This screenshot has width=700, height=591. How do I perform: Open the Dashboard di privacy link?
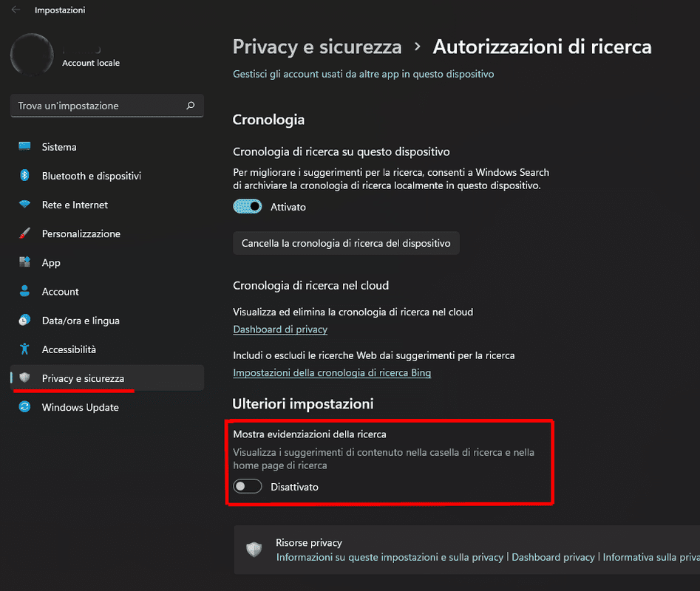(280, 329)
